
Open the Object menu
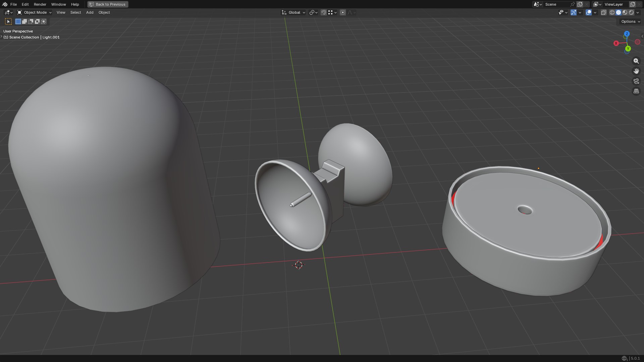pos(104,12)
